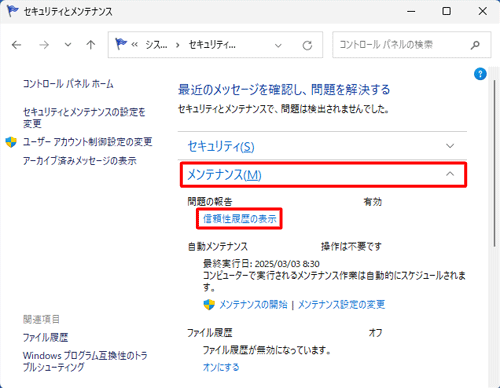
Task: Click the flag icon in the address bar
Action: pyautogui.click(x=121, y=44)
